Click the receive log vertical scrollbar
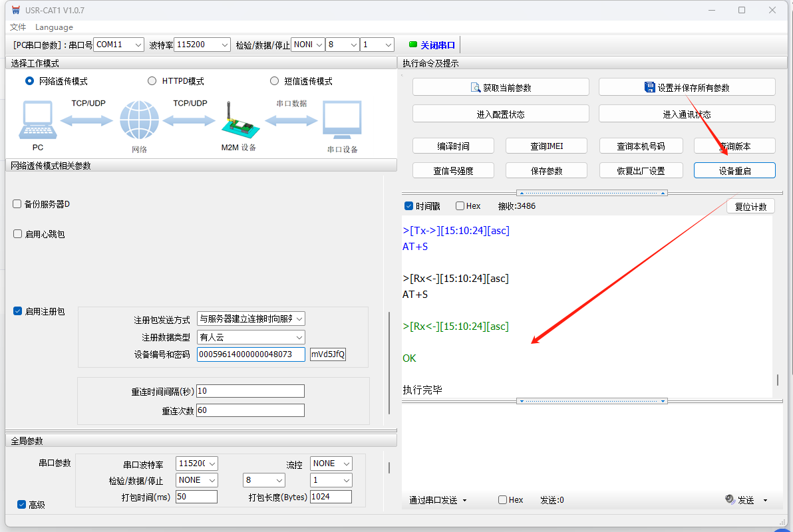Screen dimensions: 793x532 [x=777, y=380]
